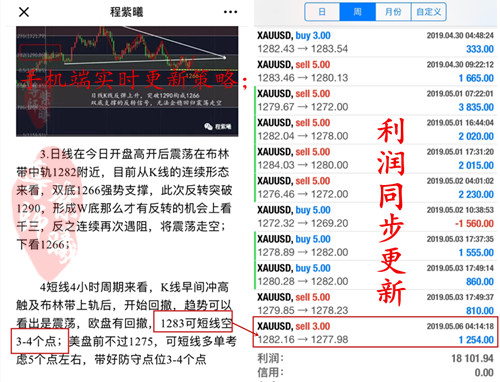Tap the trade with profit 2 015.00

[x=375, y=158]
